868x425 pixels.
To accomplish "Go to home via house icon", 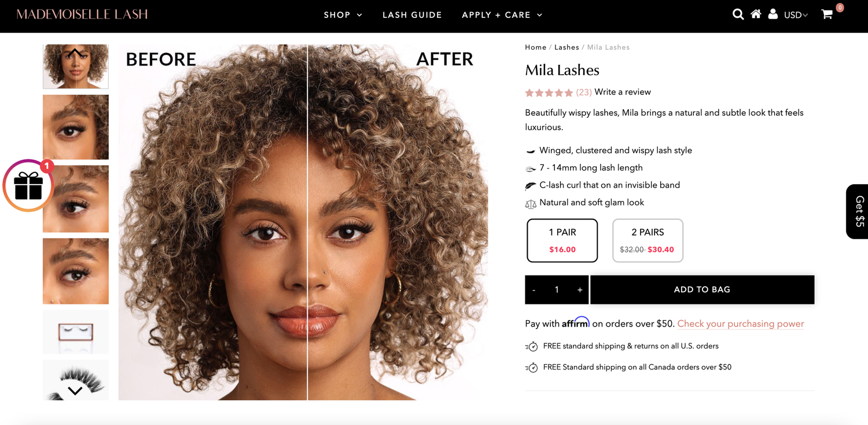I will pyautogui.click(x=756, y=14).
